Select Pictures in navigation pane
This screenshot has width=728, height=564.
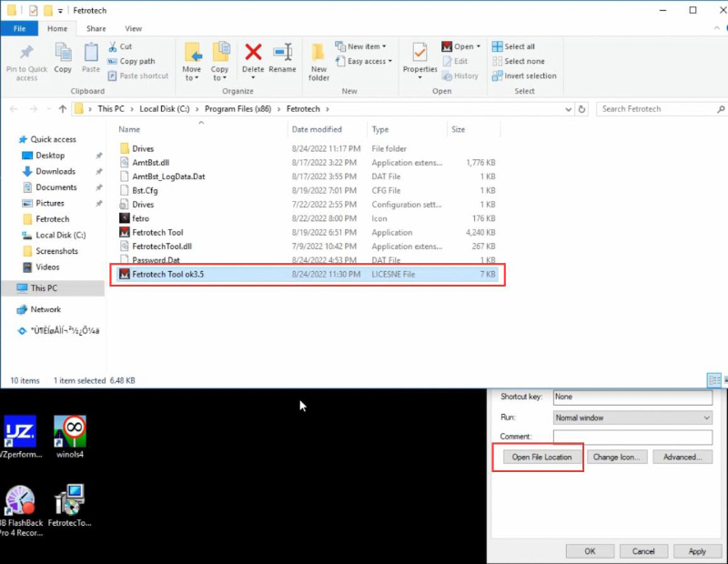(50, 203)
